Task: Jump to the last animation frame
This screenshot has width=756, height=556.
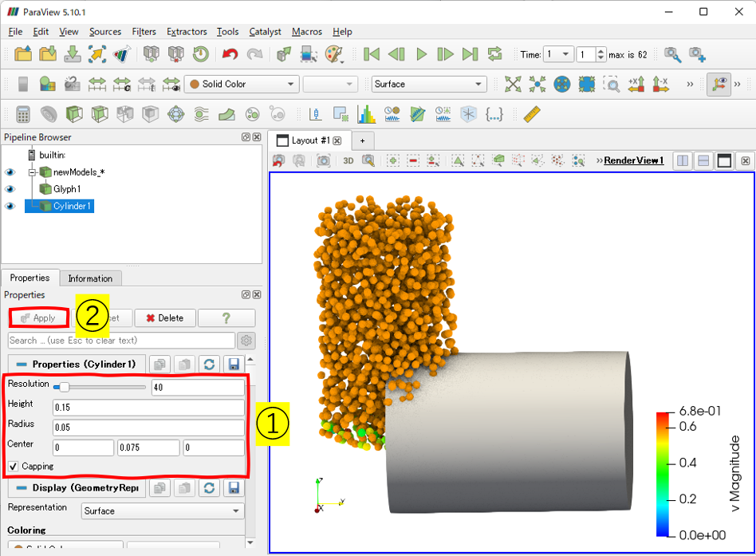Action: pyautogui.click(x=470, y=54)
